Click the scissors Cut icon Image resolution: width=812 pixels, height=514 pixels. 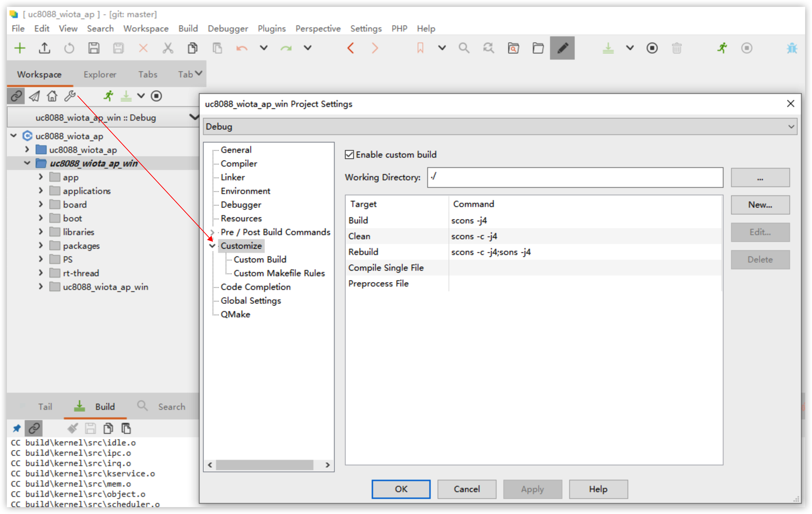pos(168,48)
